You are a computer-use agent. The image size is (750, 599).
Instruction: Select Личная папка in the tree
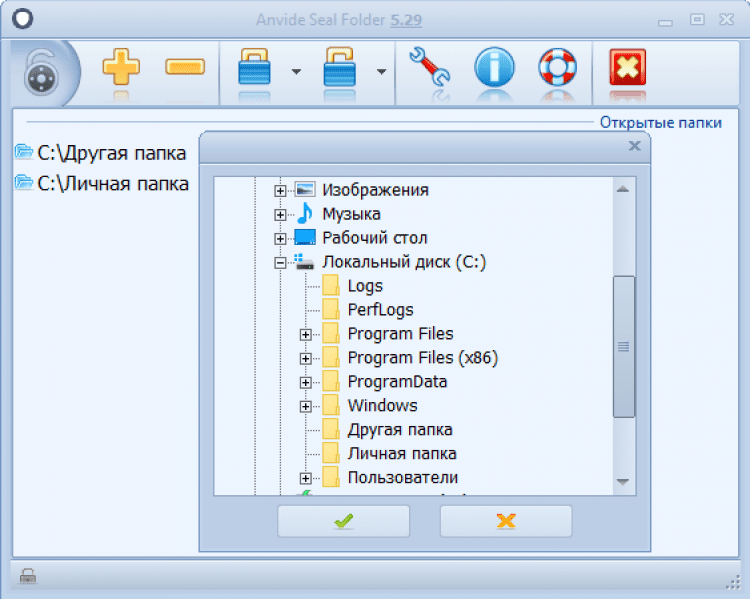402,454
